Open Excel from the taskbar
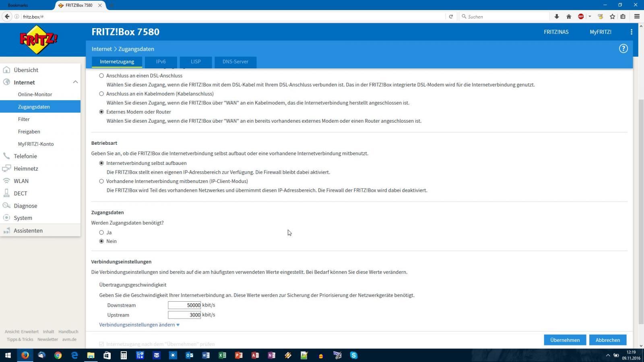The image size is (644, 362). click(x=222, y=355)
